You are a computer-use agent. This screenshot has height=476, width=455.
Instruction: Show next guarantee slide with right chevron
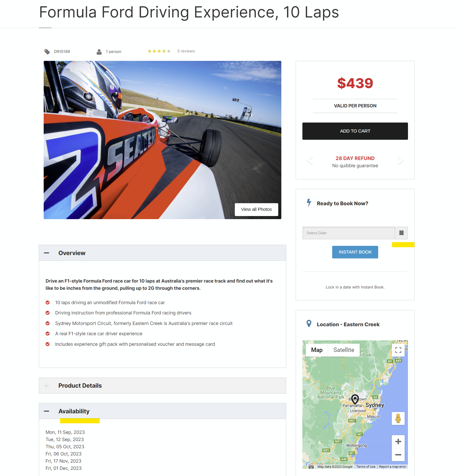(x=400, y=160)
